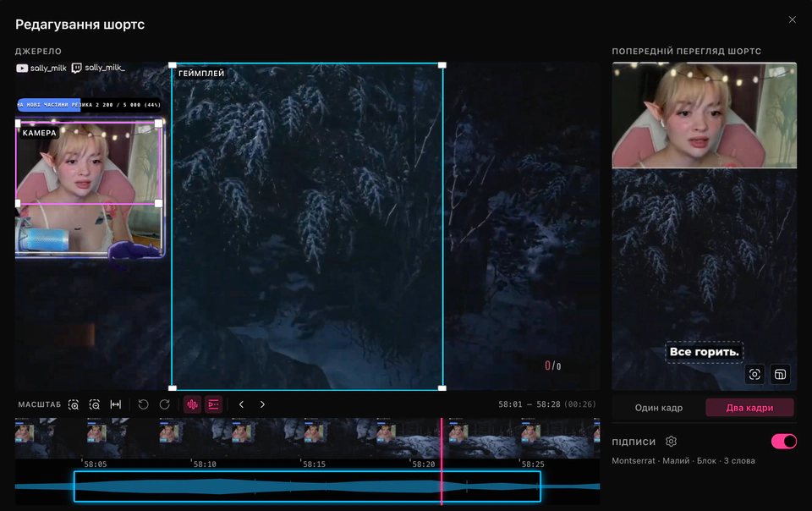Click the first filmstrip thumbnail

[x=51, y=438]
